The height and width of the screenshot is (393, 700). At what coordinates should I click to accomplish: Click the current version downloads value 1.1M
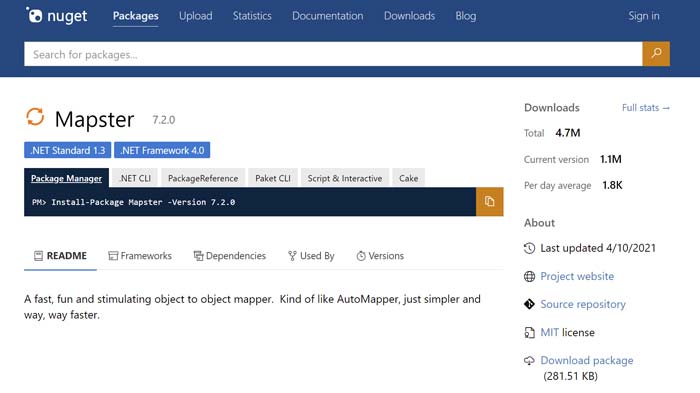tap(611, 159)
